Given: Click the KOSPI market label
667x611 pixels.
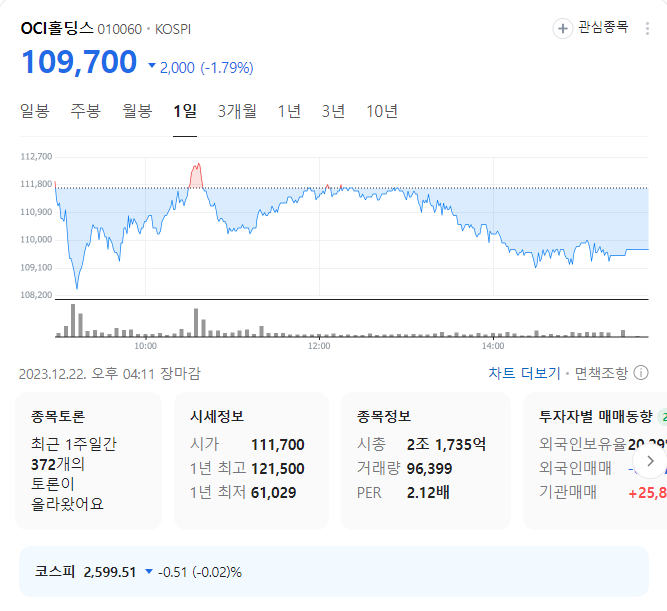Looking at the screenshot, I should (x=173, y=29).
